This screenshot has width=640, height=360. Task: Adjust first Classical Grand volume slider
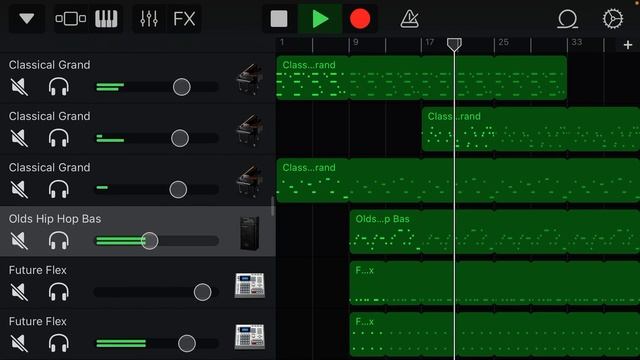(x=182, y=87)
